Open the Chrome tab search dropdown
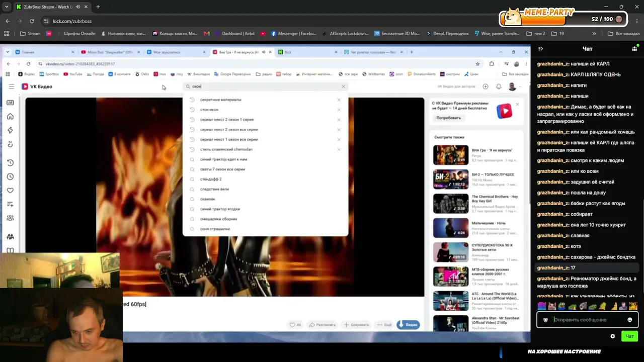This screenshot has height=362, width=644. click(7, 7)
